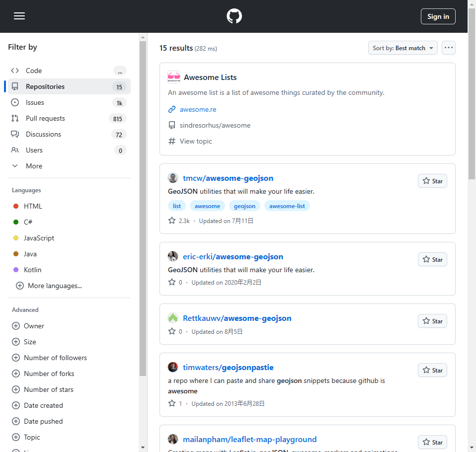Click the 'list' topic tag
This screenshot has width=476, height=452.
177,206
